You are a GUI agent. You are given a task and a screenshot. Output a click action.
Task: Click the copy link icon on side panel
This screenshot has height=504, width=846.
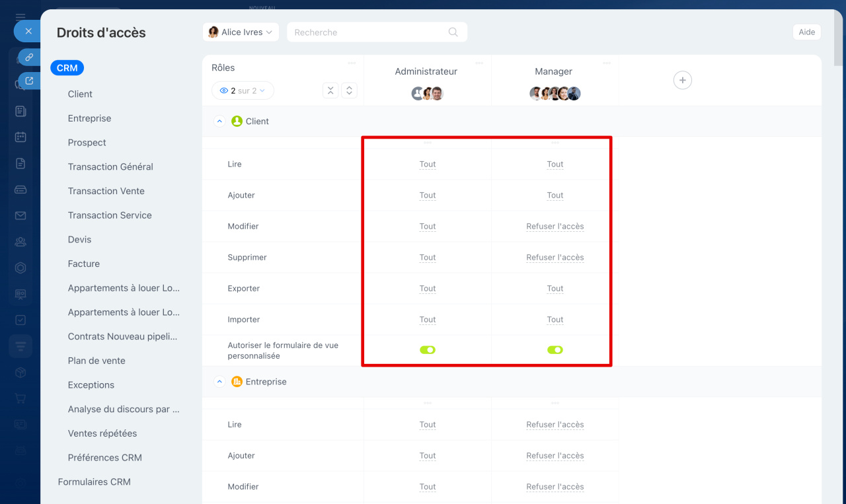[28, 57]
